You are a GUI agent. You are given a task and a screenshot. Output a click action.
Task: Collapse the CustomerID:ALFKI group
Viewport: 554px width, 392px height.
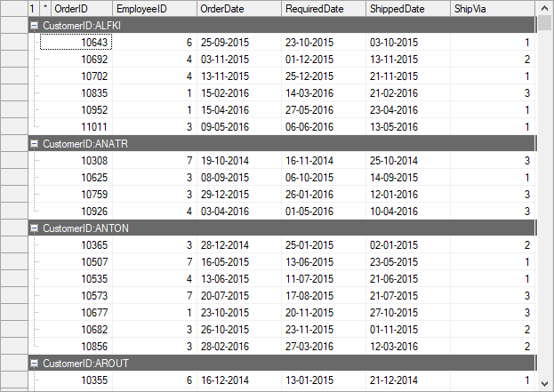click(34, 26)
